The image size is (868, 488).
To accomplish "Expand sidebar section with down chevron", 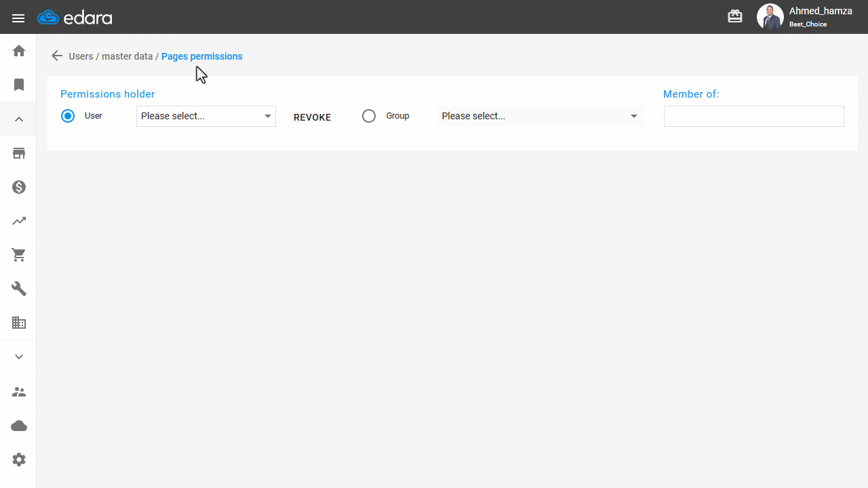I will [x=19, y=357].
